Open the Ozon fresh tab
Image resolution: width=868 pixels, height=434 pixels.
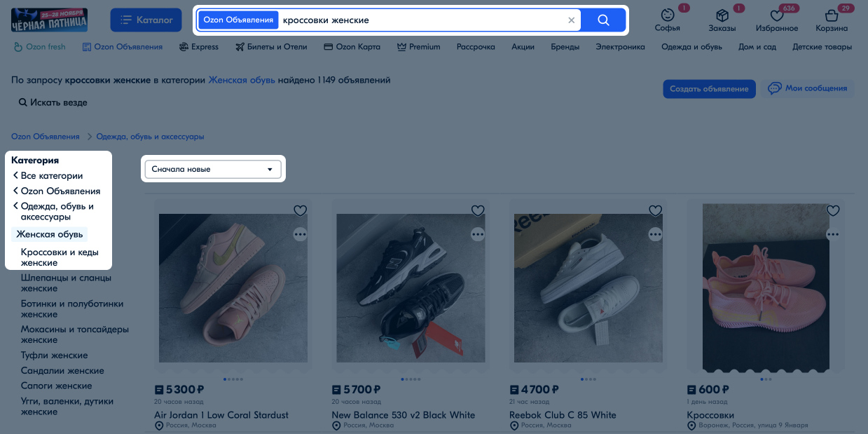(x=39, y=47)
